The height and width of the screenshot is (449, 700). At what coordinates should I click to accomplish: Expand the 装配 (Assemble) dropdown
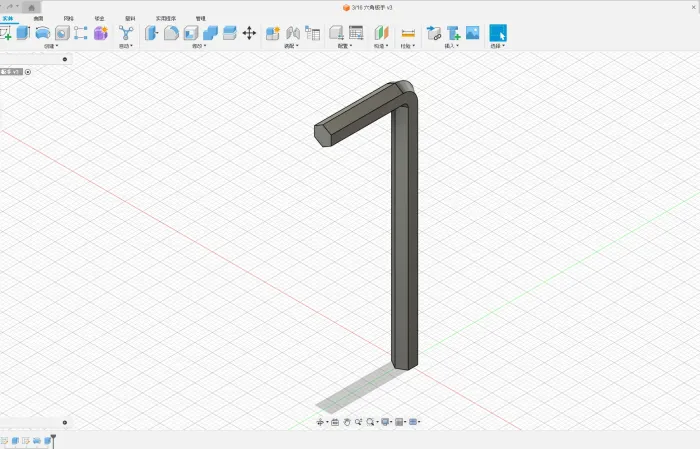(x=292, y=46)
